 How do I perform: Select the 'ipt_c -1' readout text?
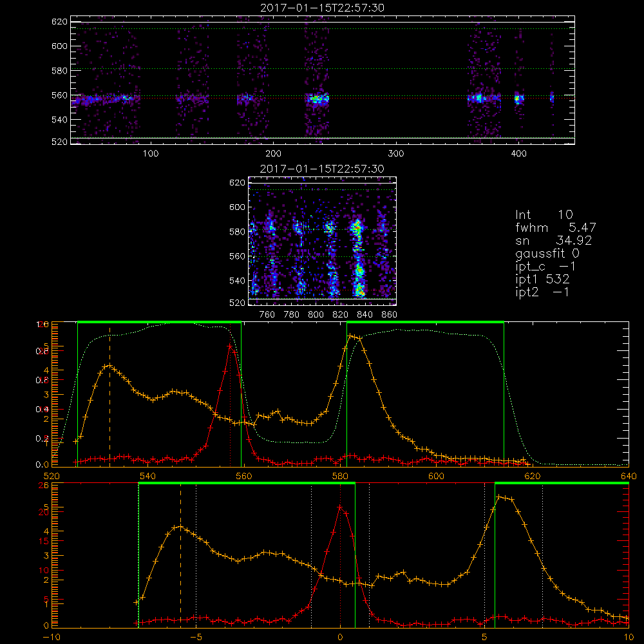click(545, 267)
